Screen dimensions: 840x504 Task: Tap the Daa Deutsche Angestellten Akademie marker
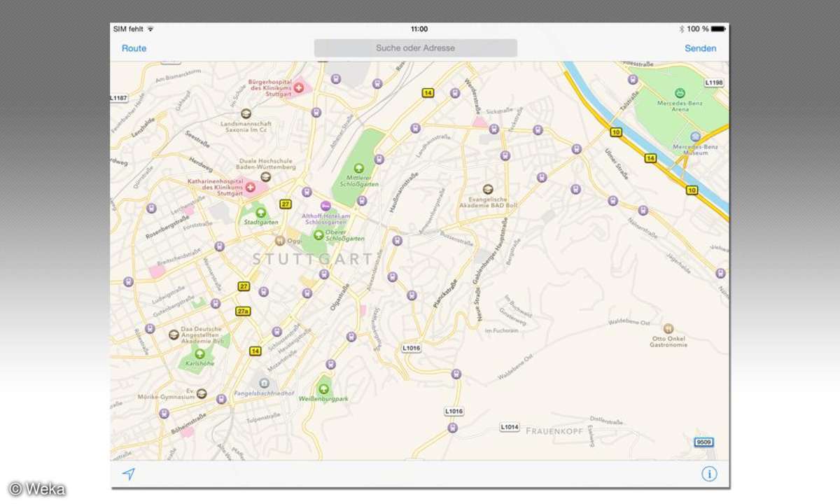[174, 335]
